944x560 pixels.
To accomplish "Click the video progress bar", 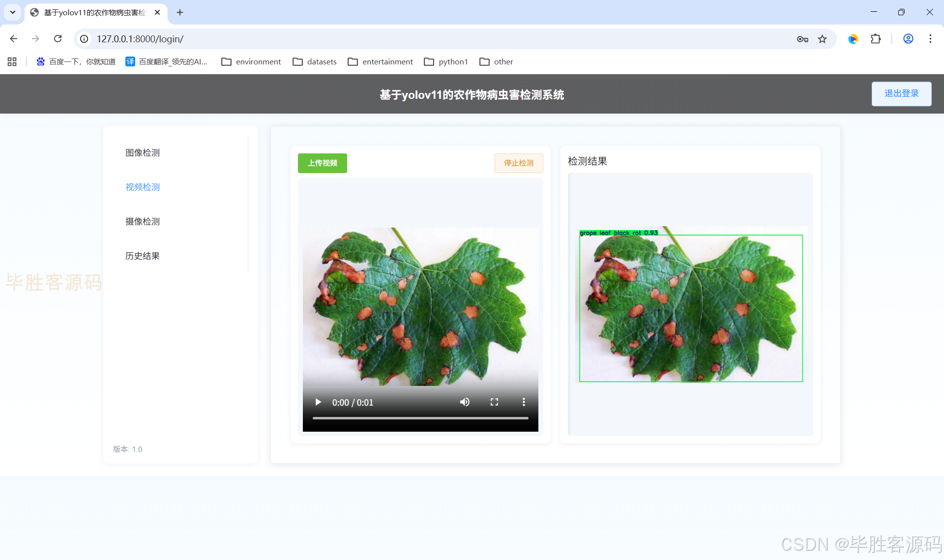I will coord(420,418).
